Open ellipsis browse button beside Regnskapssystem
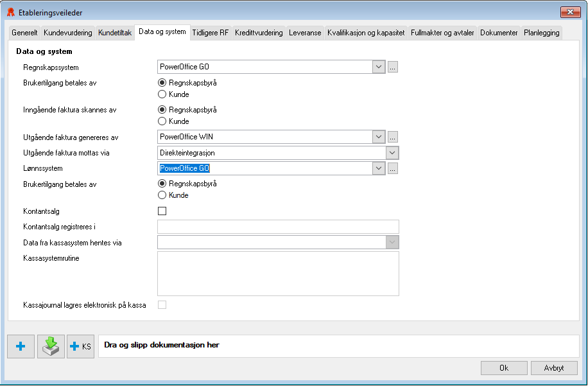The image size is (588, 386). click(393, 67)
